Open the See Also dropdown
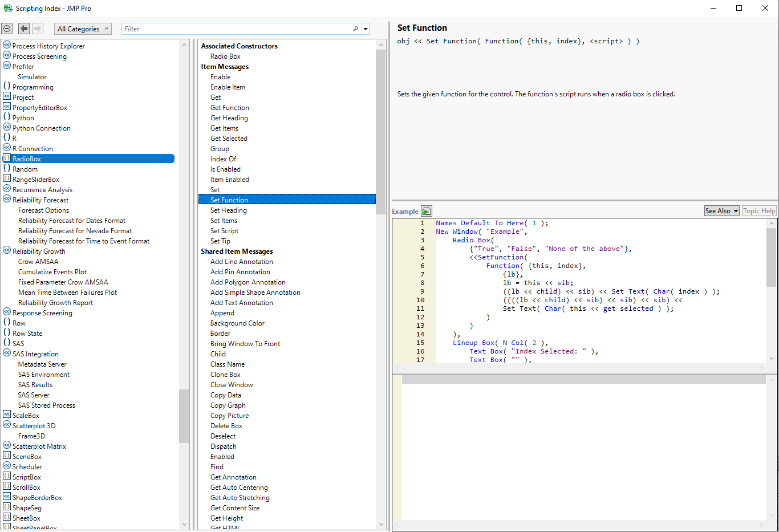The image size is (779, 532). 721,211
